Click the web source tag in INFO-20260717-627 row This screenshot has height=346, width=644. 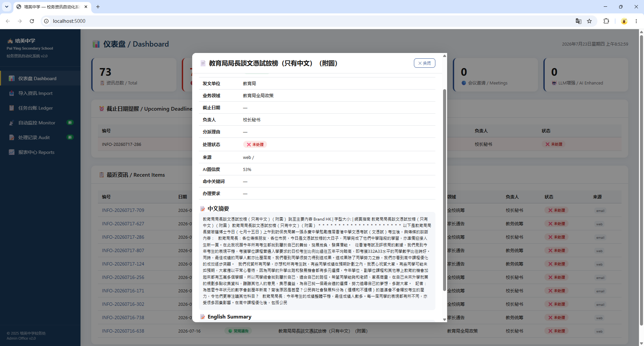coord(599,224)
